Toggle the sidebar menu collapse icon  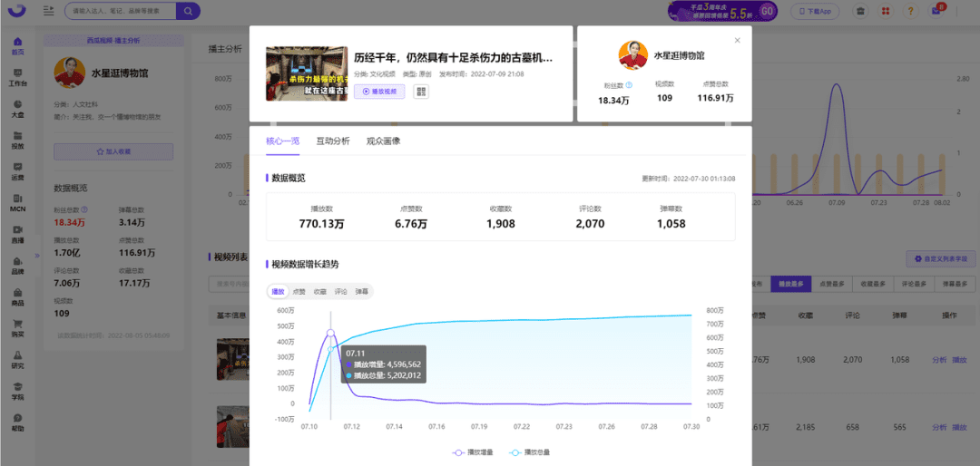[x=49, y=11]
